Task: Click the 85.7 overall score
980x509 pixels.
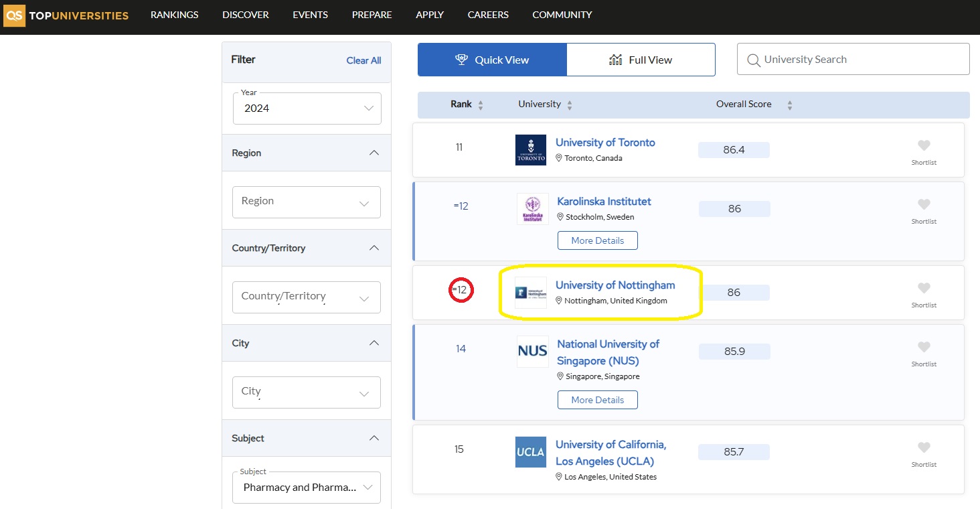Action: tap(734, 452)
